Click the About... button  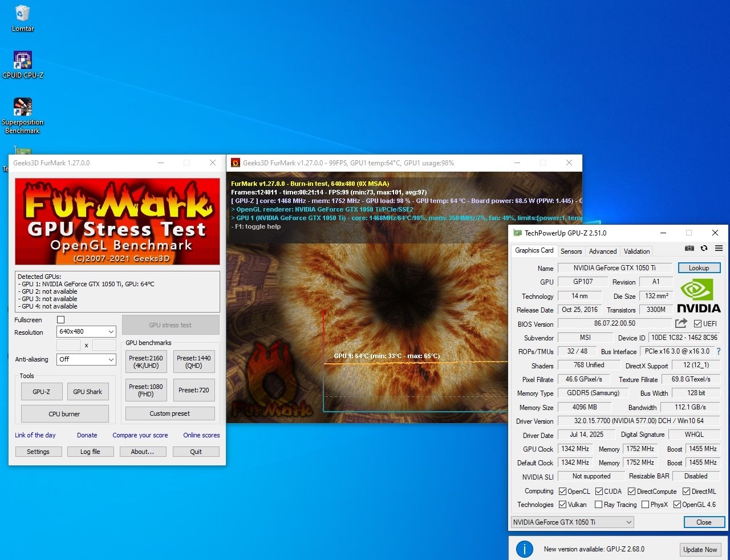(143, 452)
